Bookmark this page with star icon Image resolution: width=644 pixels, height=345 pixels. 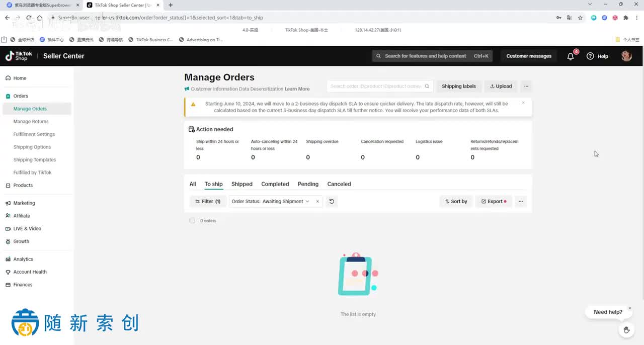click(x=580, y=18)
